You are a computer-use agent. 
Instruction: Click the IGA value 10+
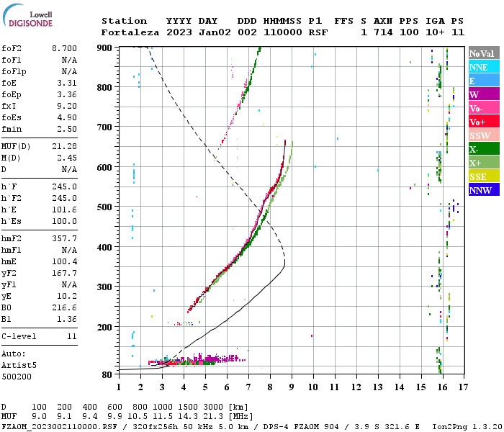click(435, 32)
